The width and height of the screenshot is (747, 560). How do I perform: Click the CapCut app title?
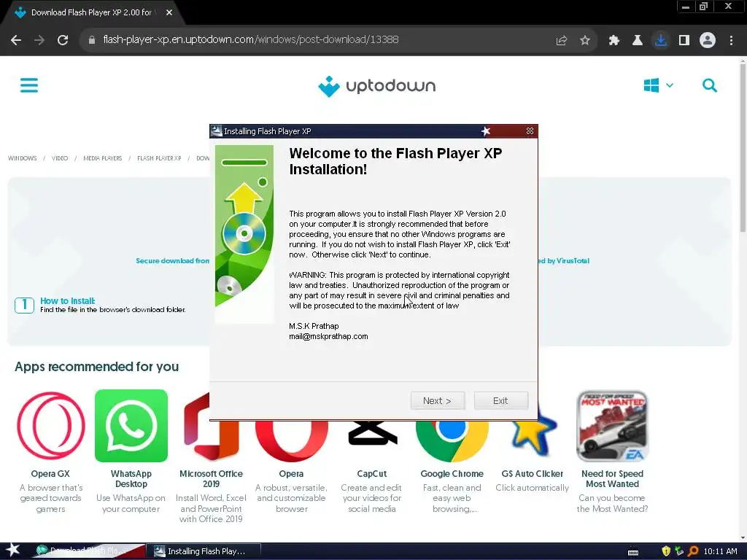point(371,474)
